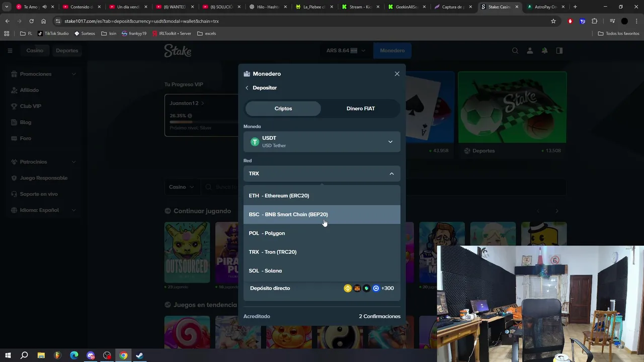Viewport: 644px width, 362px height.
Task: Switch to the Deportes section
Action: coord(67,50)
